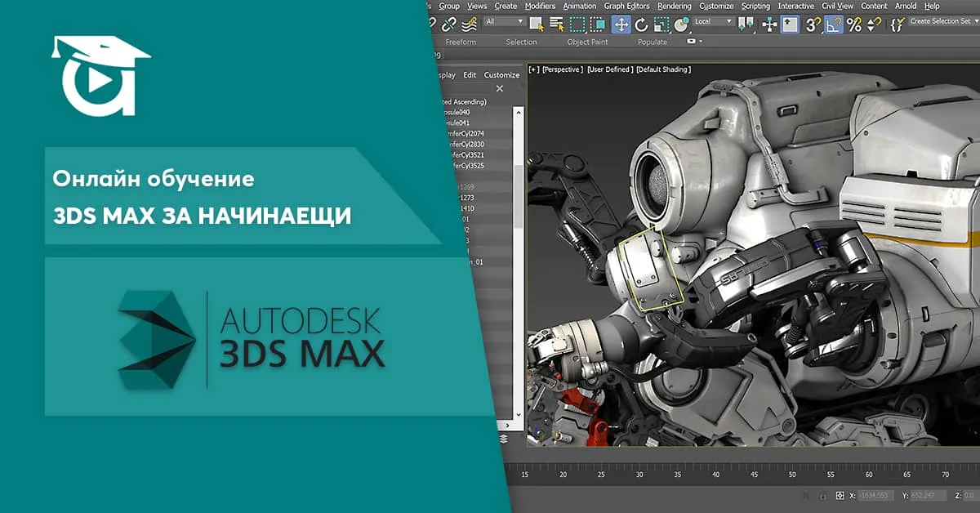Open the Group menu
The height and width of the screenshot is (513, 980).
(x=449, y=6)
